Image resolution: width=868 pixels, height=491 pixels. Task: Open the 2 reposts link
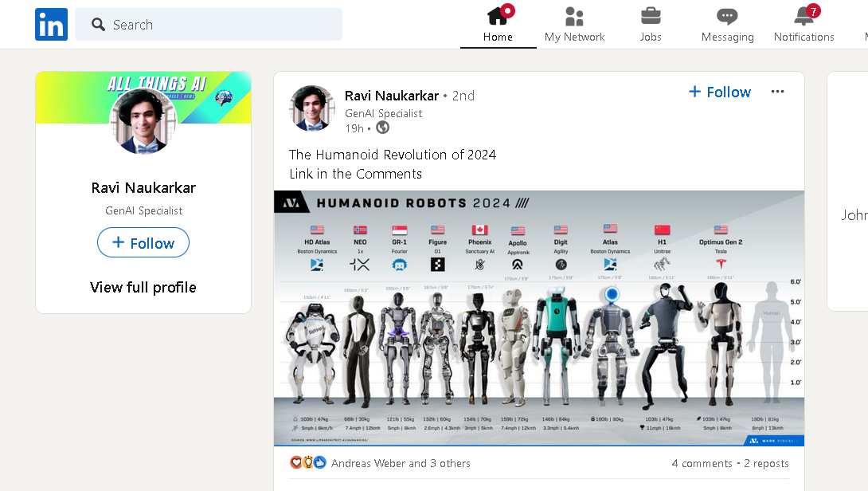point(766,463)
